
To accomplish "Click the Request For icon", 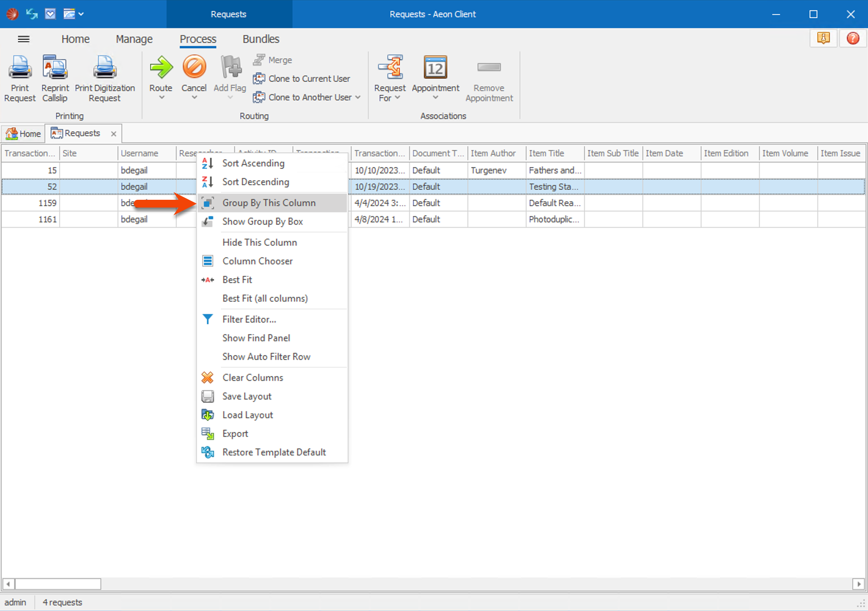I will pyautogui.click(x=390, y=68).
